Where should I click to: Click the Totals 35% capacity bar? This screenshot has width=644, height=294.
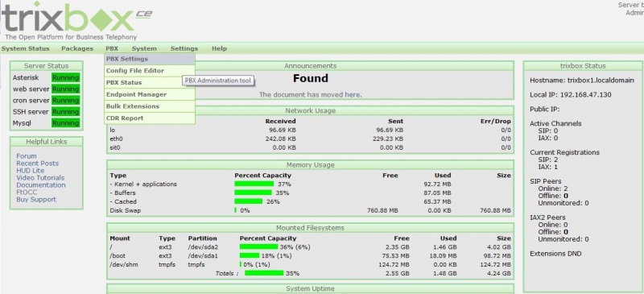[x=264, y=273]
